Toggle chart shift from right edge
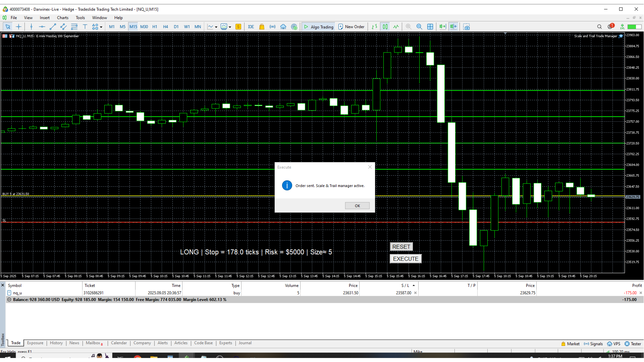The width and height of the screenshot is (644, 362). [453, 27]
